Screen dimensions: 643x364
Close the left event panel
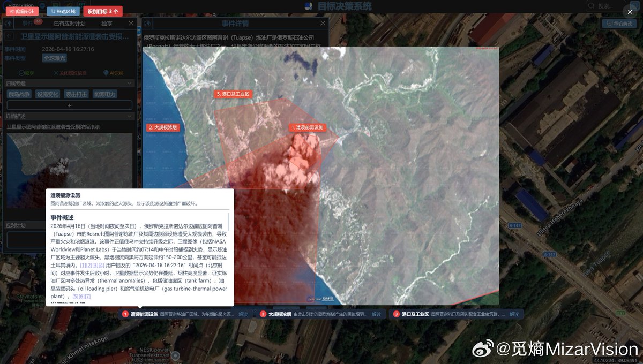coord(131,24)
